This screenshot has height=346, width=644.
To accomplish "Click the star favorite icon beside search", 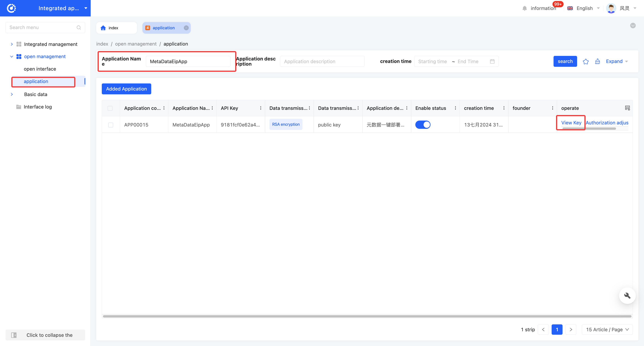I will [586, 61].
